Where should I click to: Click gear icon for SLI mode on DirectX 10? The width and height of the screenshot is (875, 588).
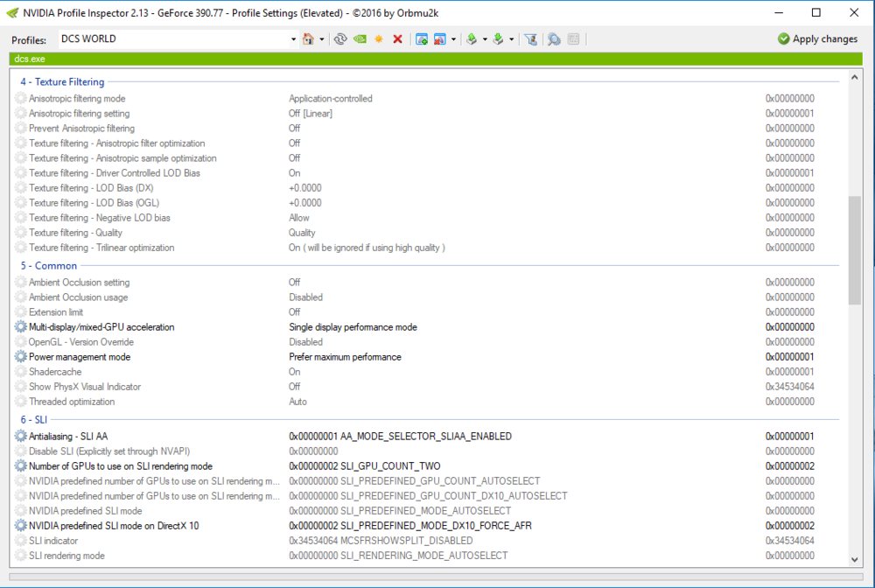coord(21,526)
